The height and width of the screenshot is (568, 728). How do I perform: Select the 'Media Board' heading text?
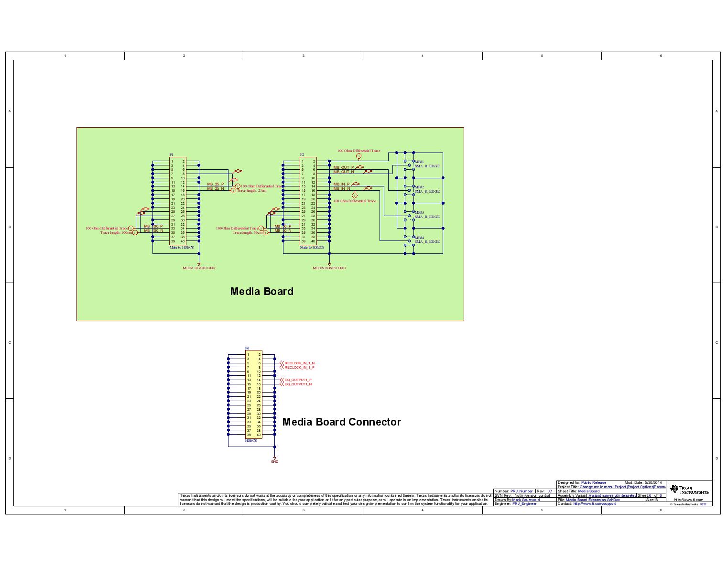261,291
